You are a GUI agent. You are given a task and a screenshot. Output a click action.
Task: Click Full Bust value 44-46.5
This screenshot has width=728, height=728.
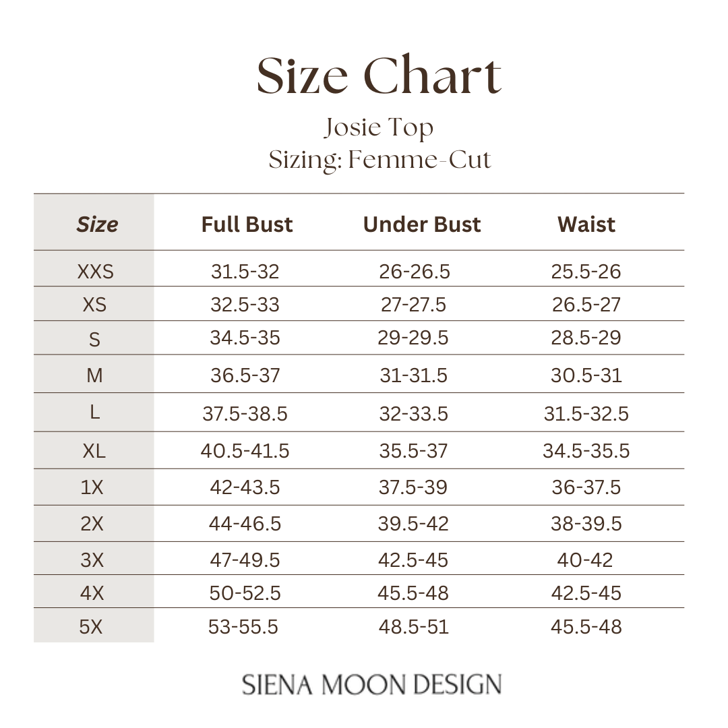click(245, 524)
